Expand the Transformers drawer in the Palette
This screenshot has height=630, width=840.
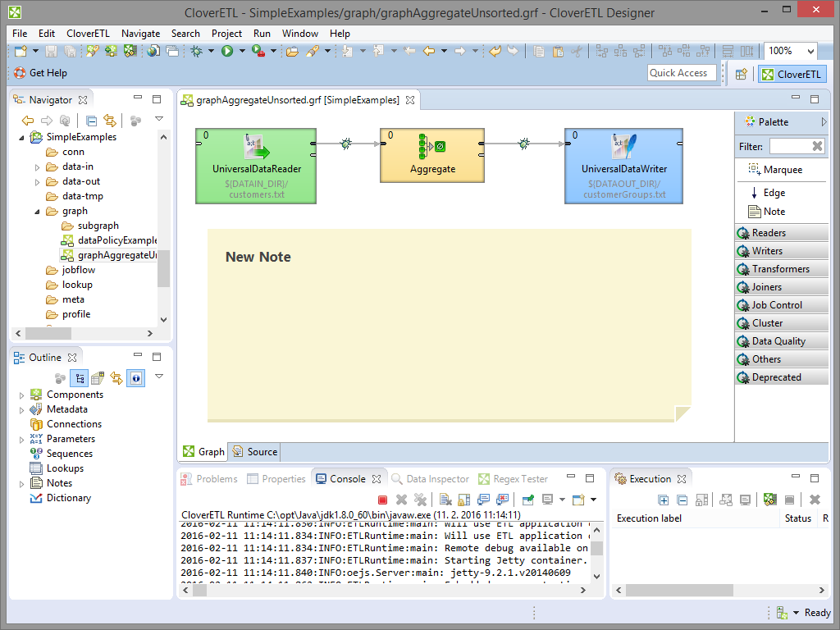[781, 269]
